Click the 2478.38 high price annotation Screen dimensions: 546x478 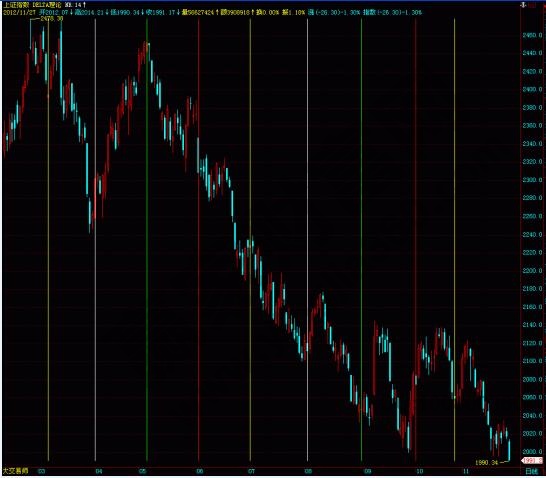coord(52,19)
